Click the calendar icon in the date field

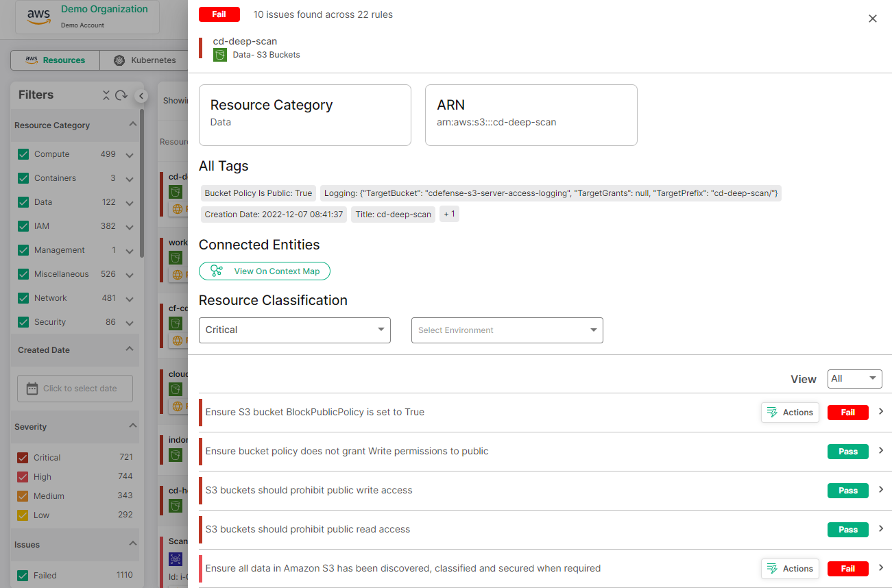32,389
